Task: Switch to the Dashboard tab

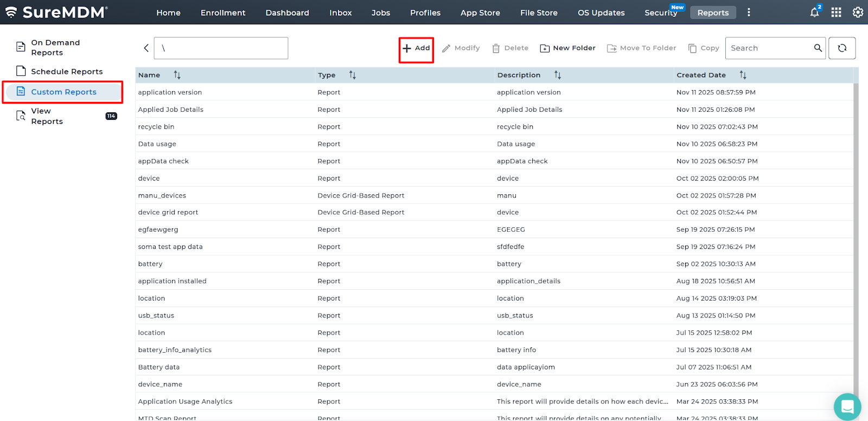Action: click(x=287, y=13)
